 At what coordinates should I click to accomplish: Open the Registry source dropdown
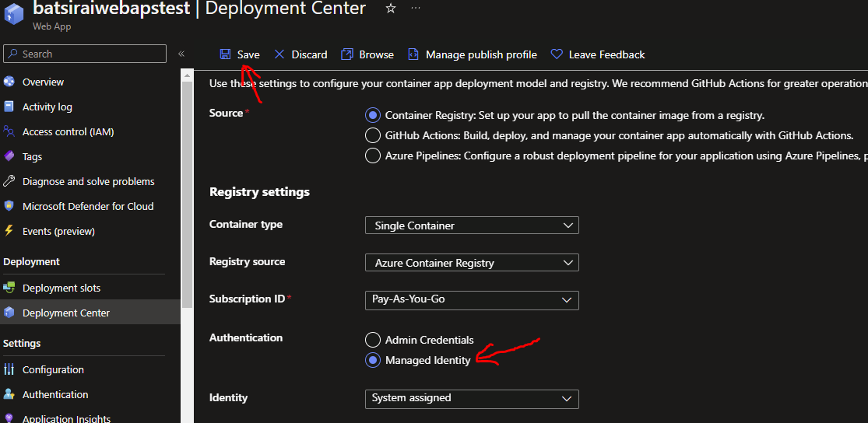click(473, 263)
